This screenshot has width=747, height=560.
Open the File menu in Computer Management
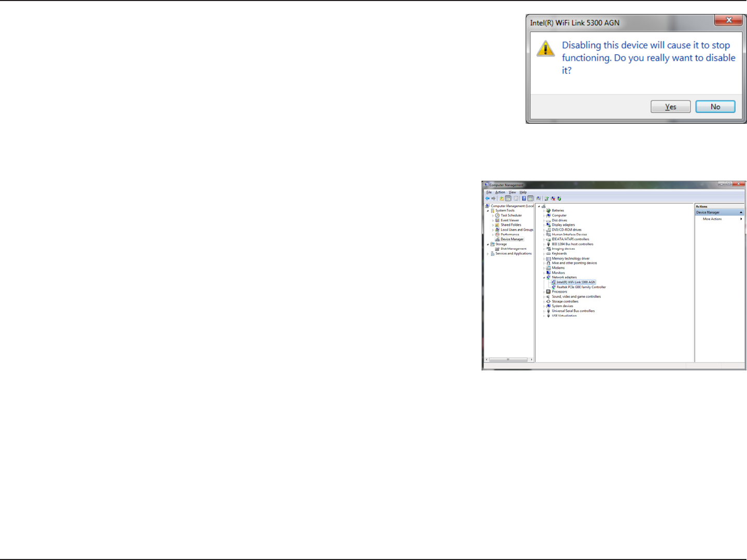pos(489,192)
